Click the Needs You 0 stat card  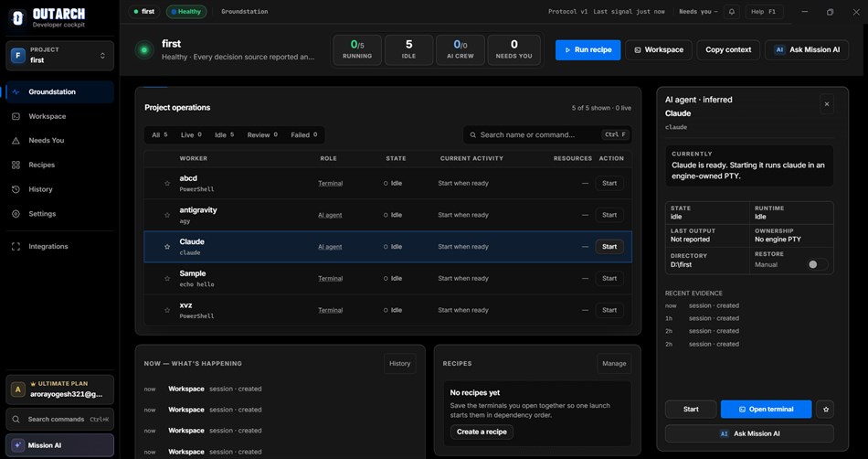pos(513,49)
